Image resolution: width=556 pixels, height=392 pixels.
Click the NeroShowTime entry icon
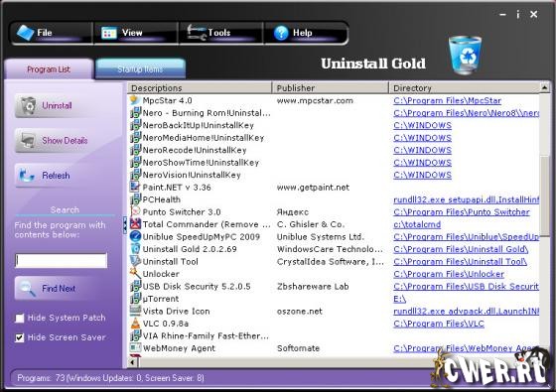pyautogui.click(x=135, y=163)
